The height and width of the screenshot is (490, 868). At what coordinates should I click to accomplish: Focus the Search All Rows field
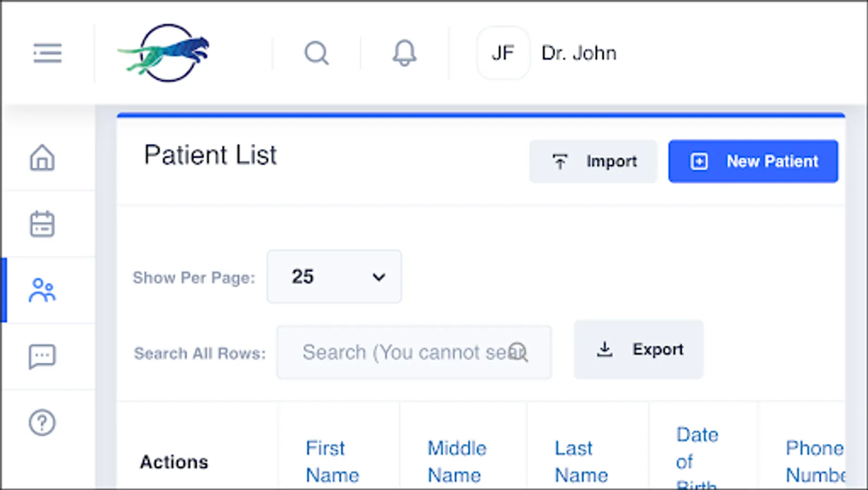point(403,352)
